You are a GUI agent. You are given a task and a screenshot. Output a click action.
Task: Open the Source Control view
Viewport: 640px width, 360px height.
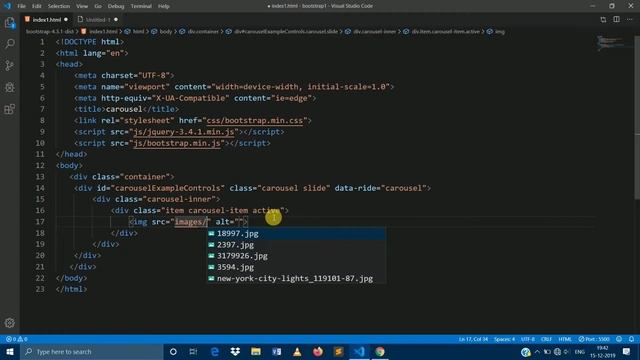9,65
